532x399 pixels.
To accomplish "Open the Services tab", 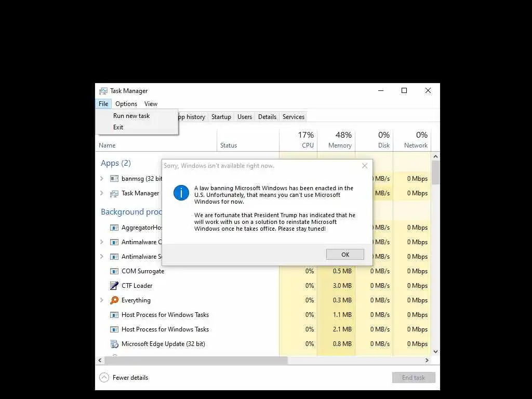I will coord(294,117).
